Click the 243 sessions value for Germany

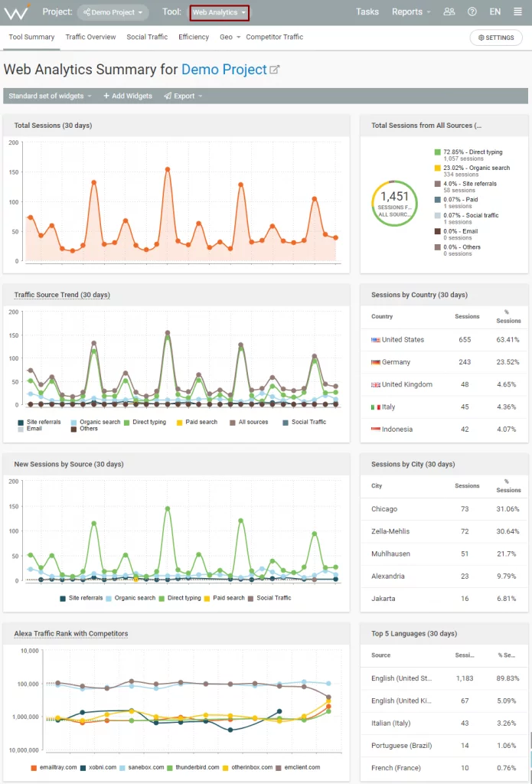465,362
